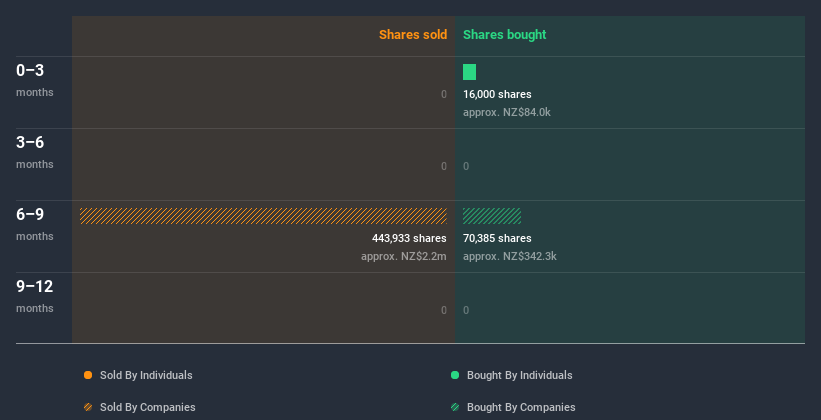Click the Sold By Individuals orange dot icon
The width and height of the screenshot is (821, 420).
[88, 375]
